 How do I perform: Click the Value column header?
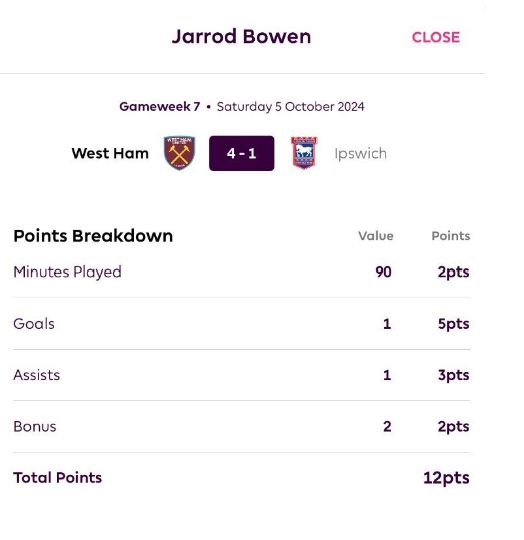376,236
